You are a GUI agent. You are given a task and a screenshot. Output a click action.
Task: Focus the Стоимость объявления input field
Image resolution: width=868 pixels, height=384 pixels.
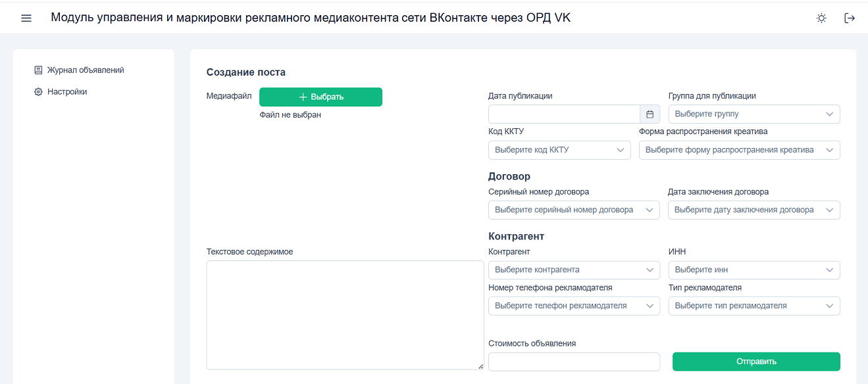tap(574, 362)
